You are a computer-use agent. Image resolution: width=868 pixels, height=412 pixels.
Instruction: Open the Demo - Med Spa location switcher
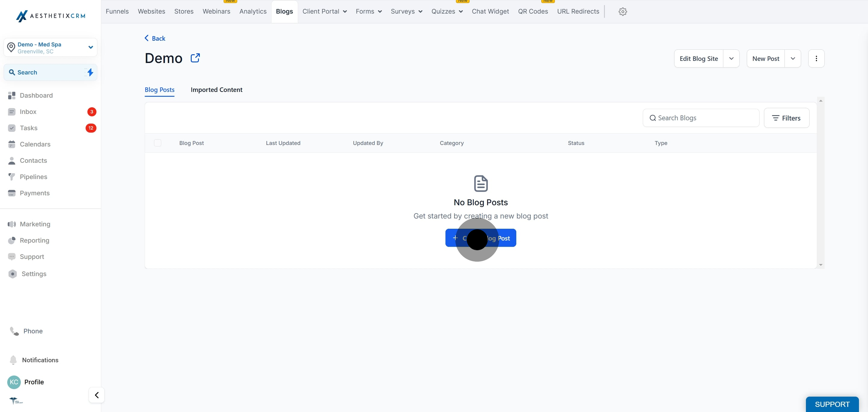(51, 48)
